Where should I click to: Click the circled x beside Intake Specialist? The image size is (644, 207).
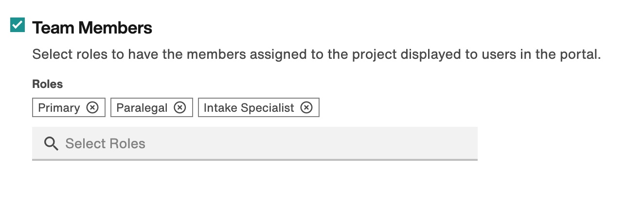(x=306, y=107)
